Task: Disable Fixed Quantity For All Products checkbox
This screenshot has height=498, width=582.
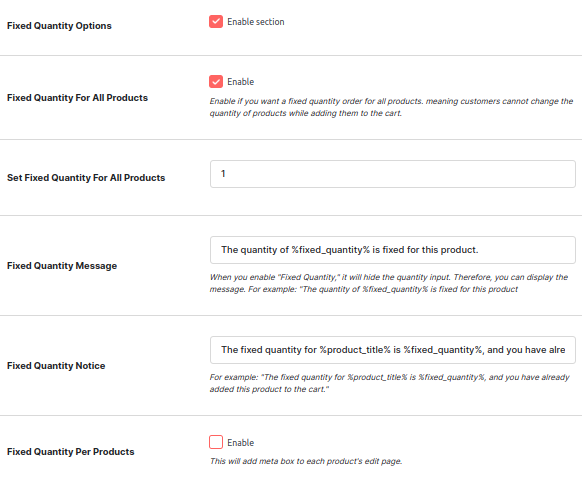Action: [216, 81]
